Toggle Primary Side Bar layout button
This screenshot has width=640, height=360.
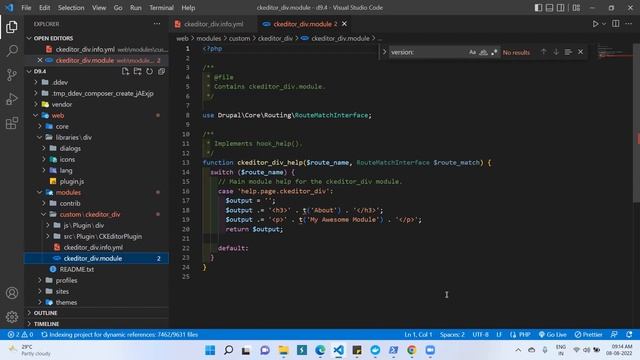(538, 8)
